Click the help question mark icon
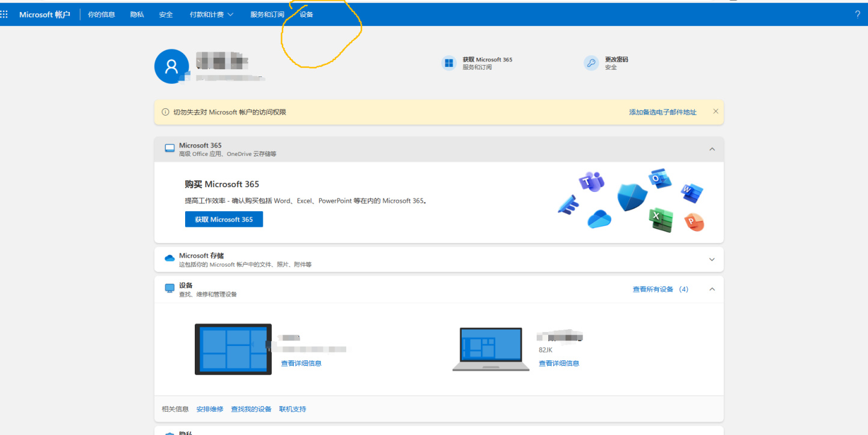 pos(857,14)
